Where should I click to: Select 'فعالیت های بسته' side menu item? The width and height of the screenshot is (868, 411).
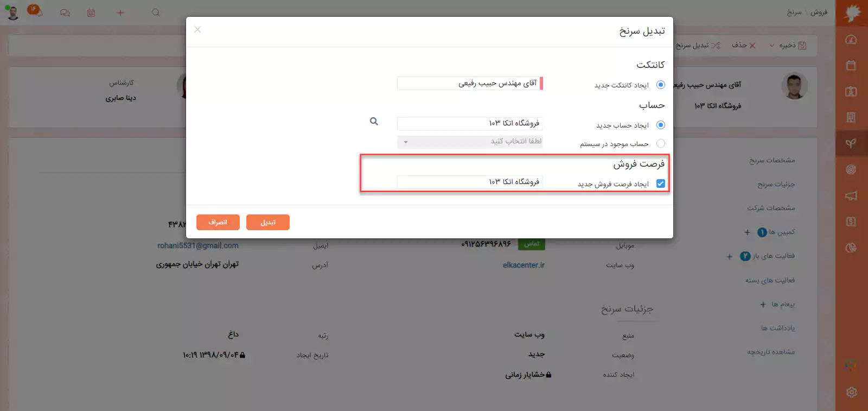pos(769,280)
